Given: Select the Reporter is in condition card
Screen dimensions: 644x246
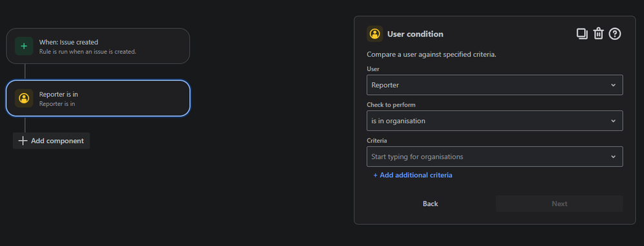Looking at the screenshot, I should (x=98, y=98).
